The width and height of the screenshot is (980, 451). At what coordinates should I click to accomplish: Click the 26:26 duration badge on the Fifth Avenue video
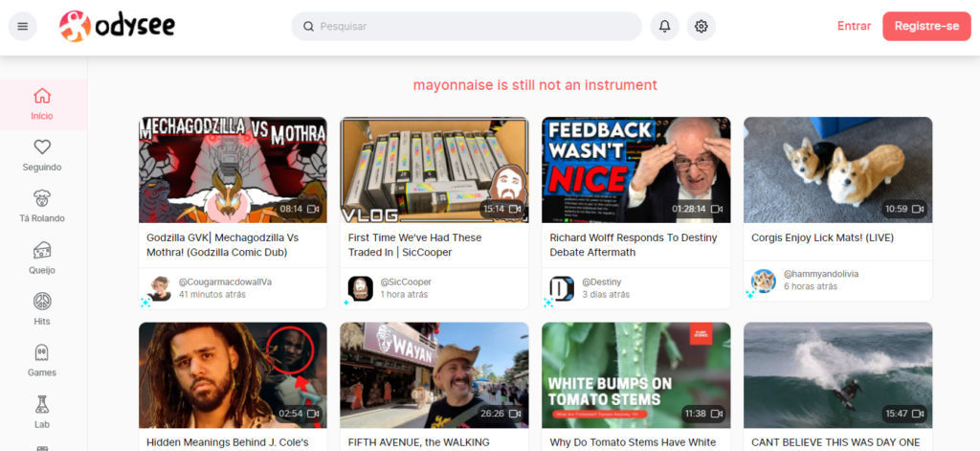click(501, 414)
